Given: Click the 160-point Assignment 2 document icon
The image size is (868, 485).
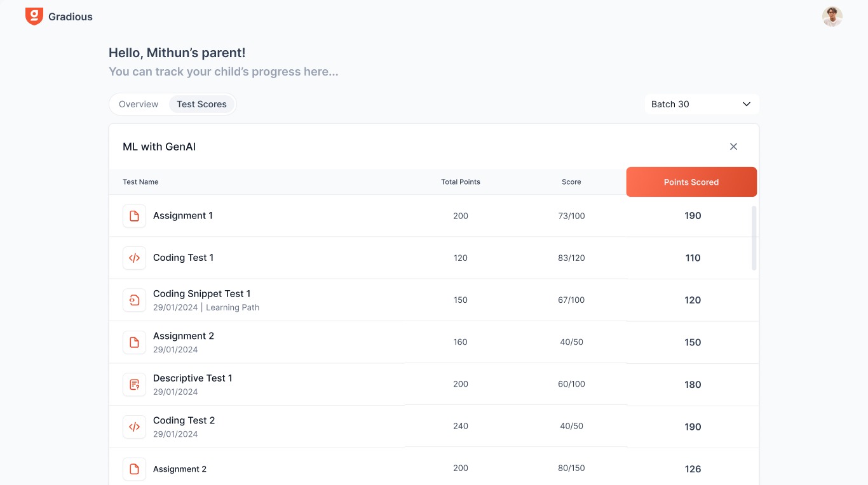Looking at the screenshot, I should tap(134, 342).
